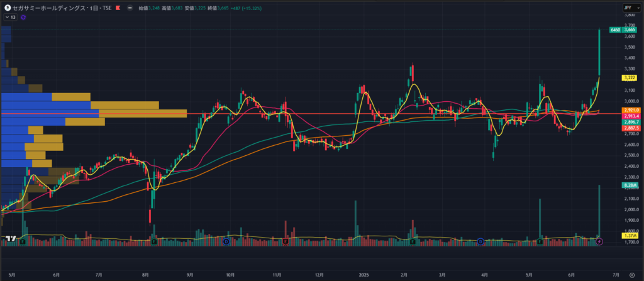Click the 11月 label on time axis
Image resolution: width=644 pixels, height=281 pixels.
pos(277,275)
